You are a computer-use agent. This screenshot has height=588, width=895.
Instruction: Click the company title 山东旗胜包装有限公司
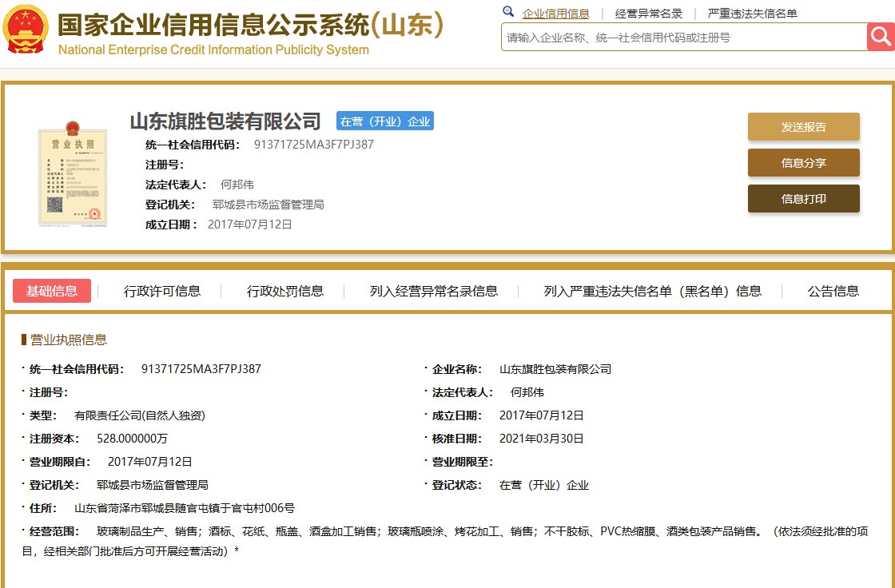225,121
